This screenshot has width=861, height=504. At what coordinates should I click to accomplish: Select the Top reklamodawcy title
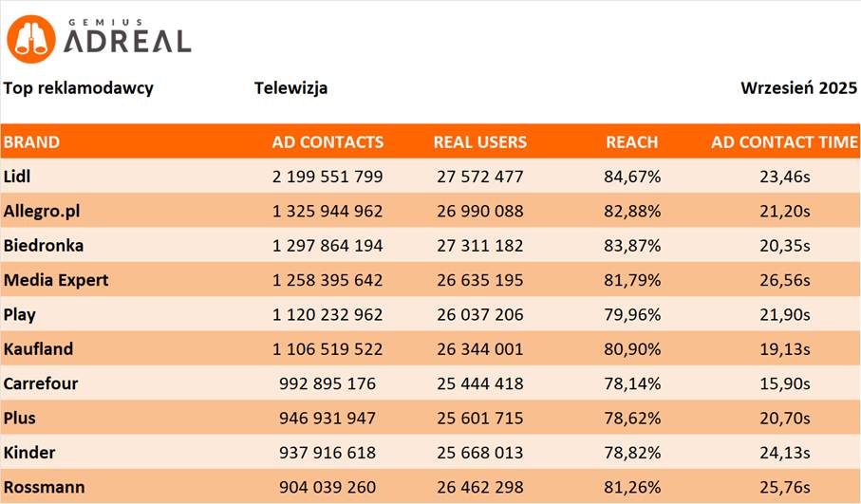click(78, 88)
